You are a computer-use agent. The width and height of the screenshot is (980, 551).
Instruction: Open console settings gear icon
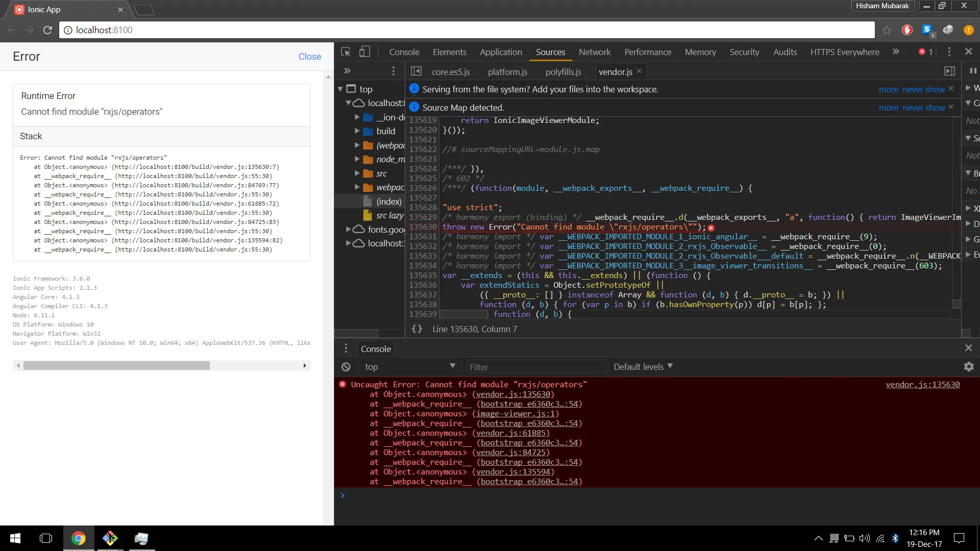pos(968,367)
